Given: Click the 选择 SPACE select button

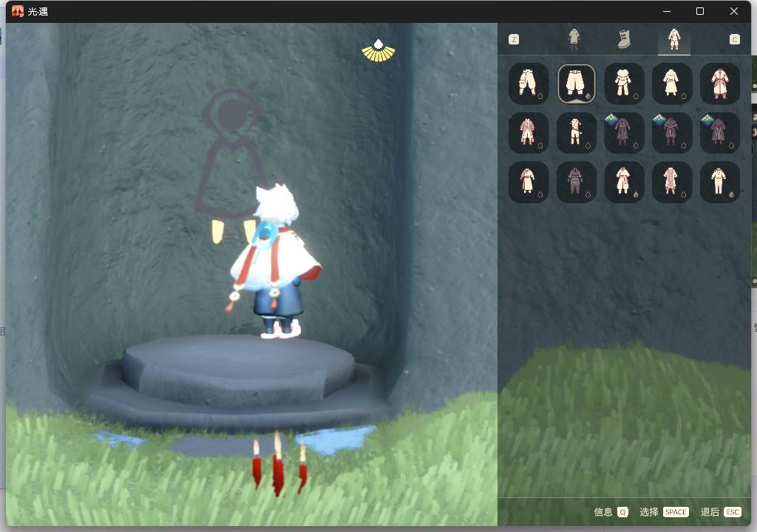Looking at the screenshot, I should coord(664,512).
